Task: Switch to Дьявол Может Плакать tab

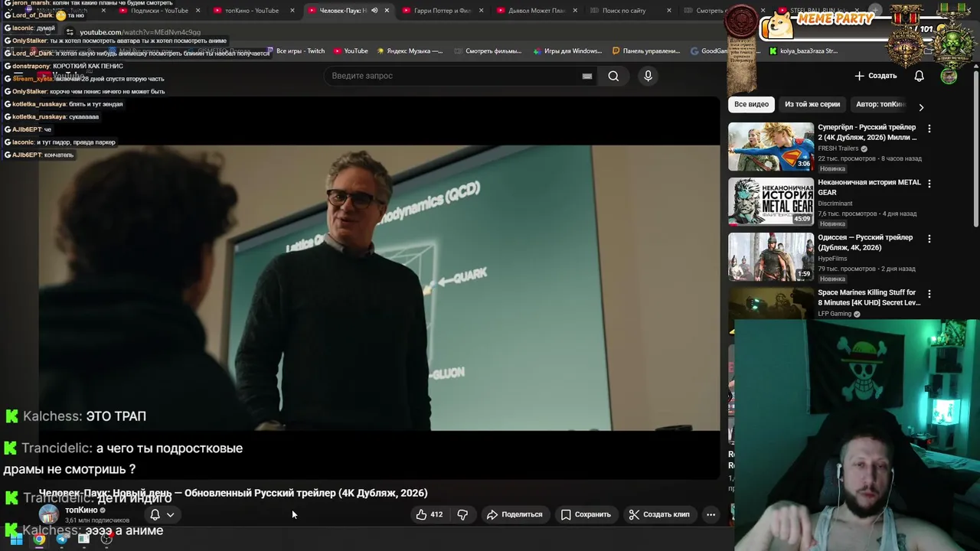Action: coord(537,11)
